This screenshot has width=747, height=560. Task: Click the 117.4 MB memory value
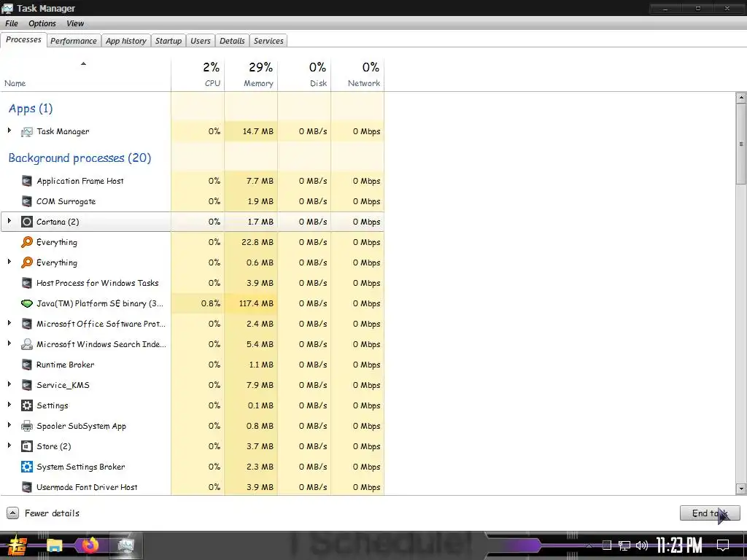[256, 303]
